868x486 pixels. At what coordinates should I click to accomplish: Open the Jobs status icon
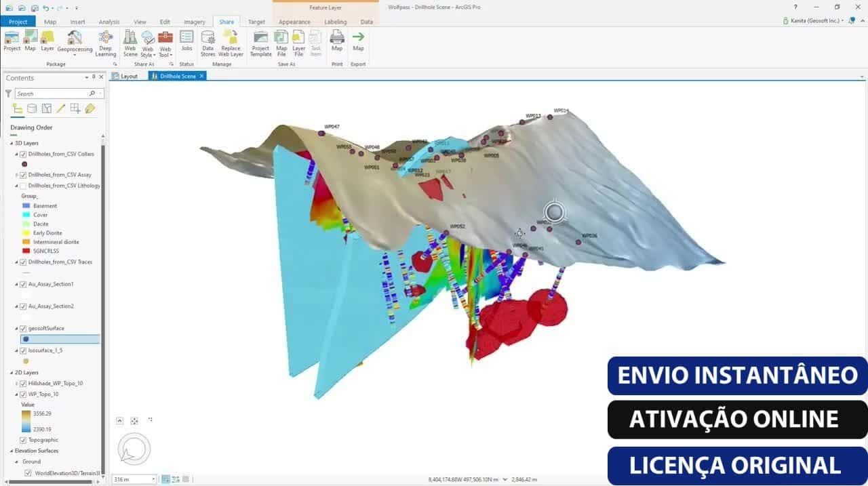click(186, 41)
